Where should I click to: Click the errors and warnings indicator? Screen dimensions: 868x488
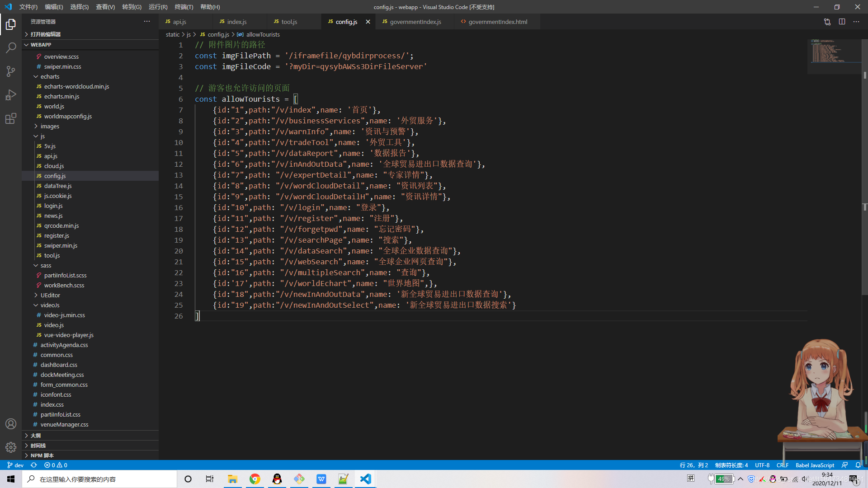55,465
